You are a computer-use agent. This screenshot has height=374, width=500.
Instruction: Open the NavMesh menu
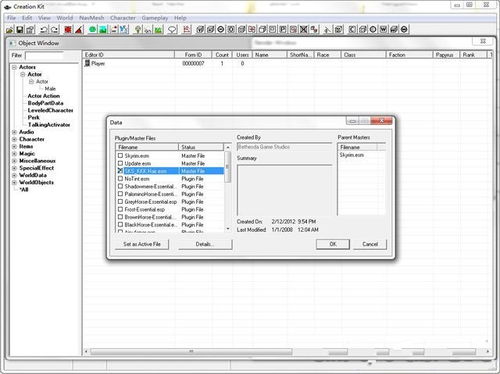[x=92, y=18]
